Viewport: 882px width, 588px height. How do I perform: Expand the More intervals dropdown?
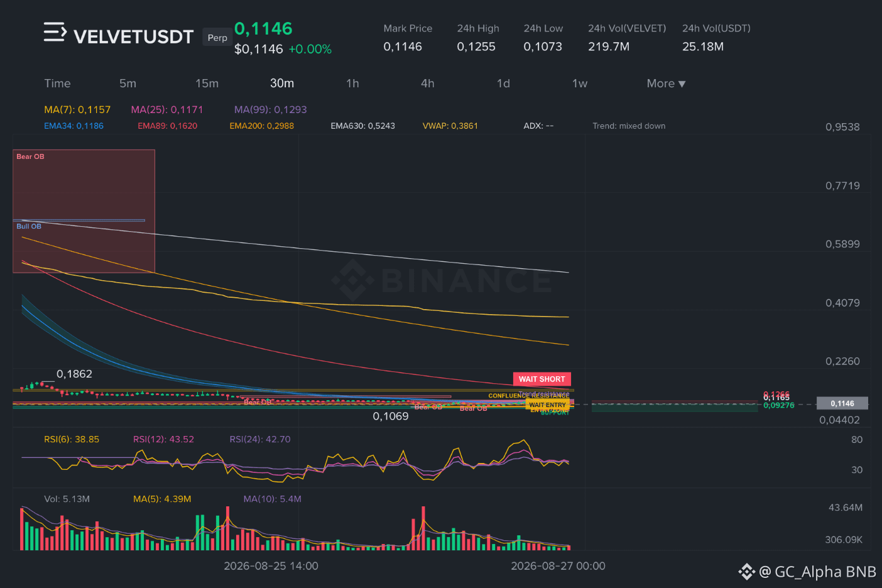click(666, 84)
